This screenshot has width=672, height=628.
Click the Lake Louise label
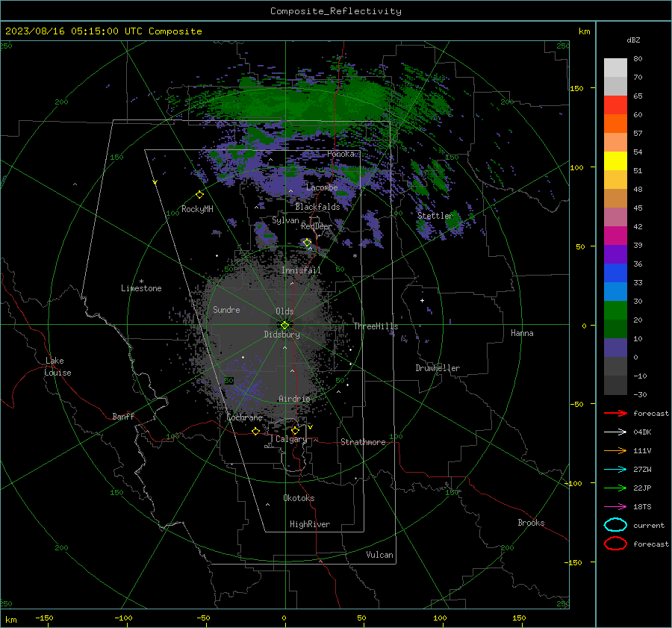57,367
